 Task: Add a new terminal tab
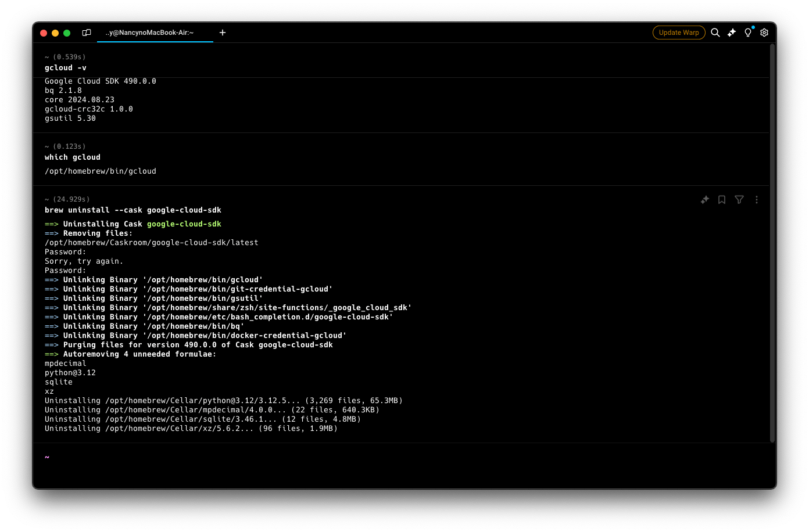pyautogui.click(x=223, y=33)
